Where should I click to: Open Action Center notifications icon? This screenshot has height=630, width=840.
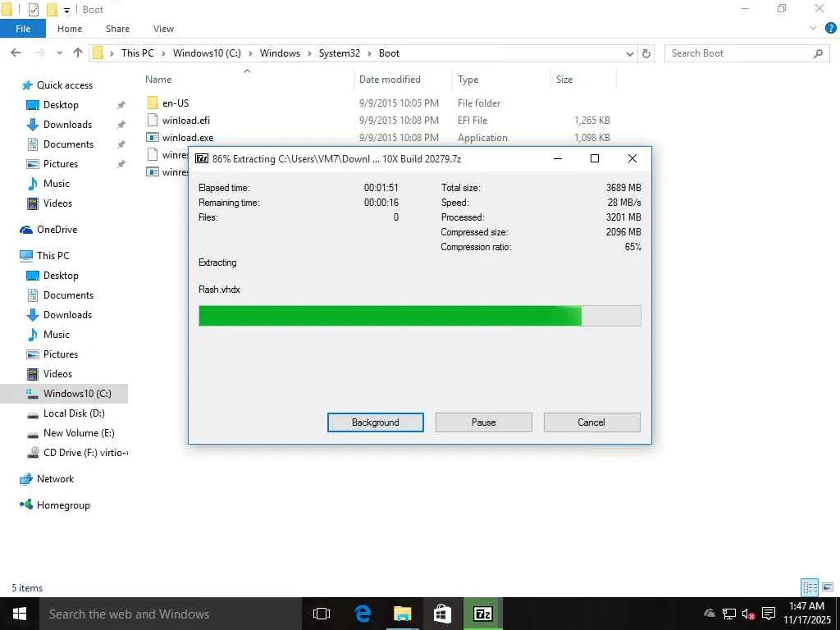[x=769, y=614]
